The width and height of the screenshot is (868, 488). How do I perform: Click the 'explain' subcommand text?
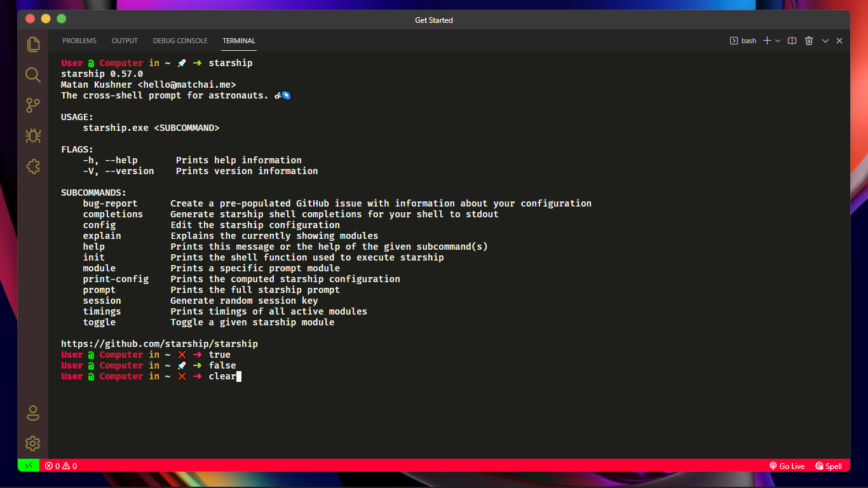click(102, 236)
